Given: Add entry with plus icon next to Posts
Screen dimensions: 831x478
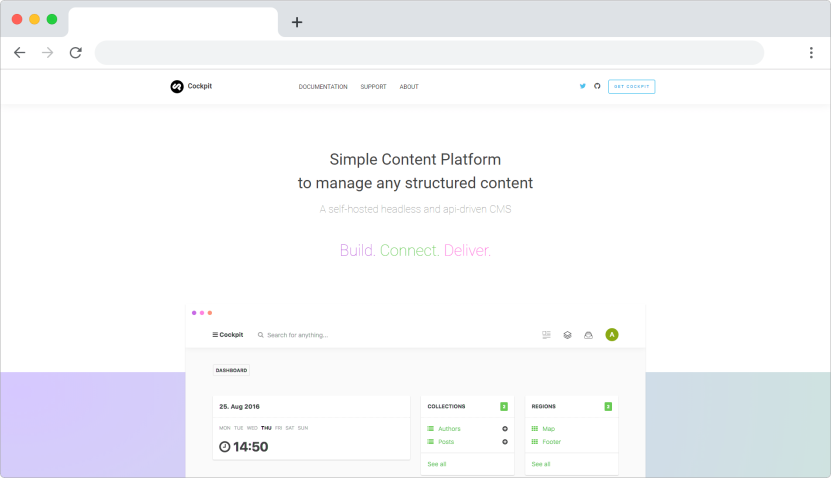Looking at the screenshot, I should click(505, 442).
